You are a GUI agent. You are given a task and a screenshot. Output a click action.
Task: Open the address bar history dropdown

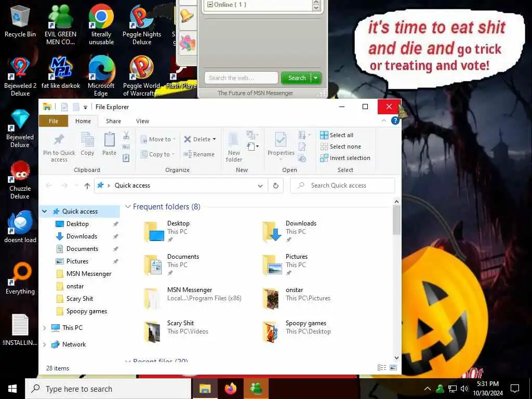click(x=260, y=185)
